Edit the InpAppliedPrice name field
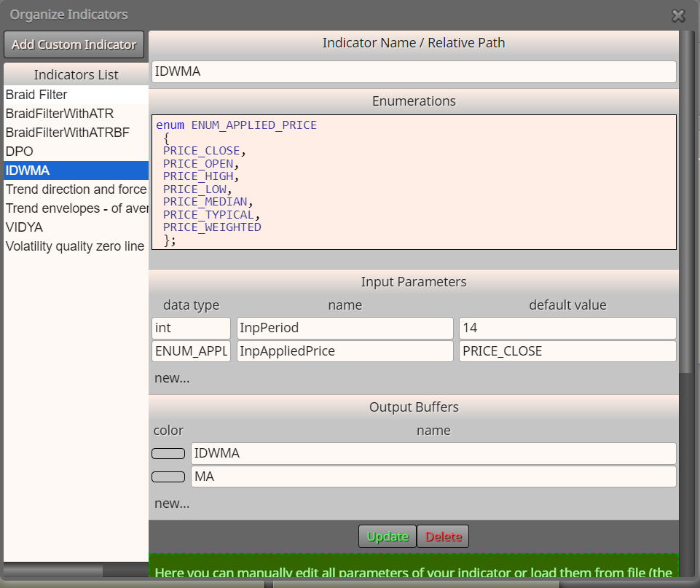The height and width of the screenshot is (588, 700). point(345,351)
